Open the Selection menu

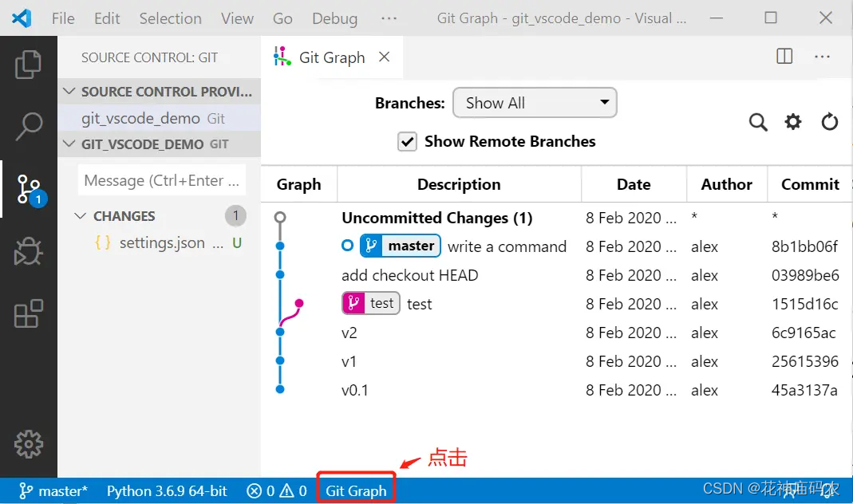[x=170, y=18]
